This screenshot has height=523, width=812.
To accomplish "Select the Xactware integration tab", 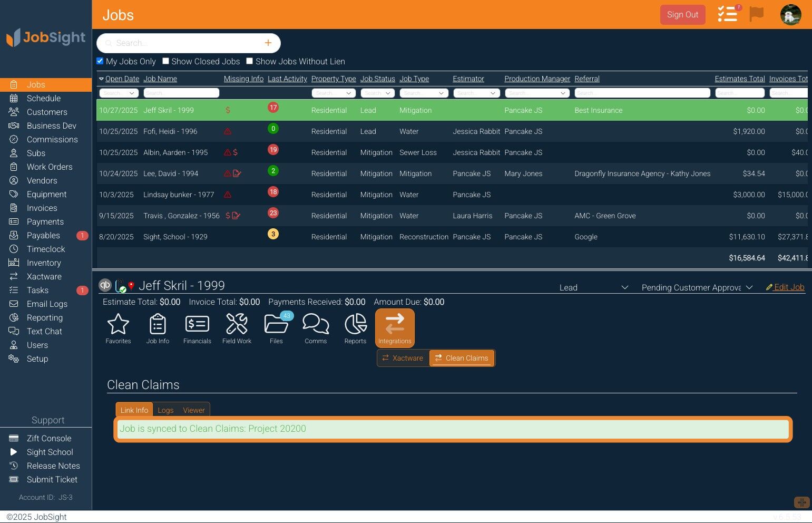I will pos(403,358).
